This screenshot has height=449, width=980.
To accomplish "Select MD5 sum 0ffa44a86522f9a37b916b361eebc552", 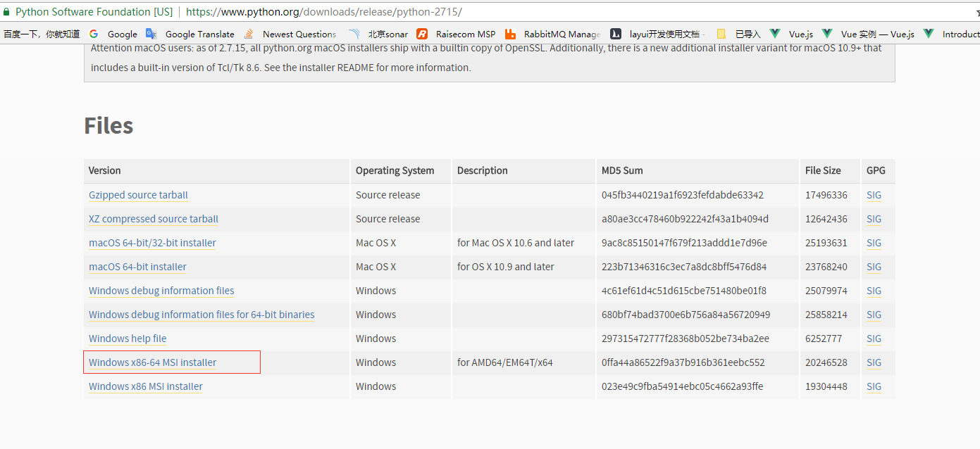I will (683, 362).
